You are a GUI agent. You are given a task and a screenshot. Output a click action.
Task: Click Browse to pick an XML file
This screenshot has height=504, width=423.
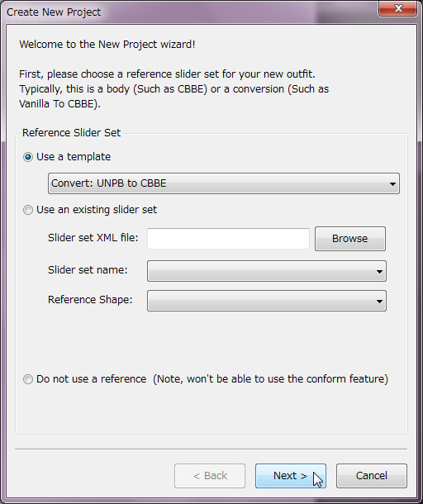pos(350,239)
